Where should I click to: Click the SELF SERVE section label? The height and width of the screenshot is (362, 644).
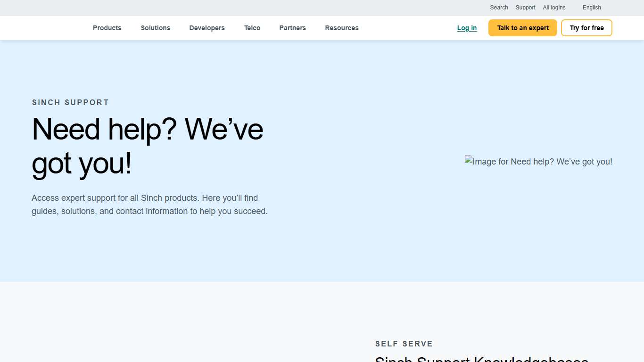pos(404,344)
